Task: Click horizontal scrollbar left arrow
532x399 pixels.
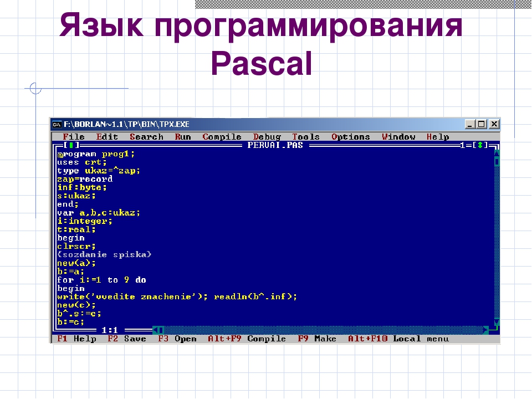Action: coord(155,329)
